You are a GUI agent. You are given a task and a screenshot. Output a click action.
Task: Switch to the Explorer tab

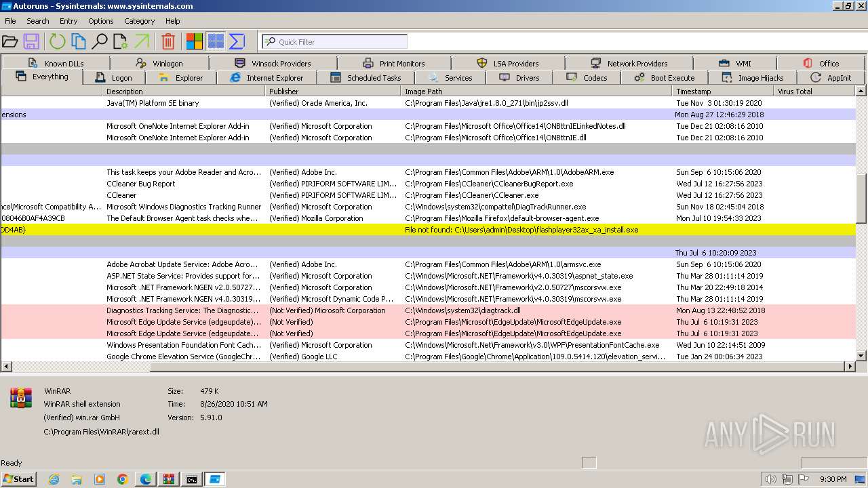pos(181,78)
